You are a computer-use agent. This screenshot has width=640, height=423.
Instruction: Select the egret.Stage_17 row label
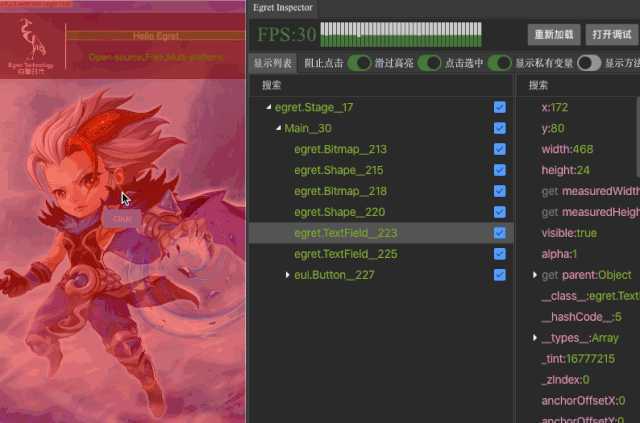click(x=314, y=107)
